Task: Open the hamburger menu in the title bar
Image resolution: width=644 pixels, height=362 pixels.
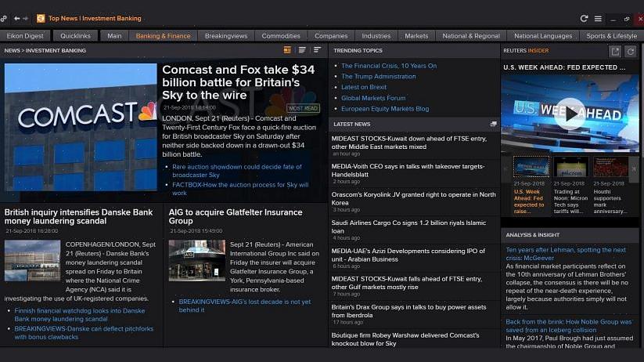Action: click(x=598, y=19)
